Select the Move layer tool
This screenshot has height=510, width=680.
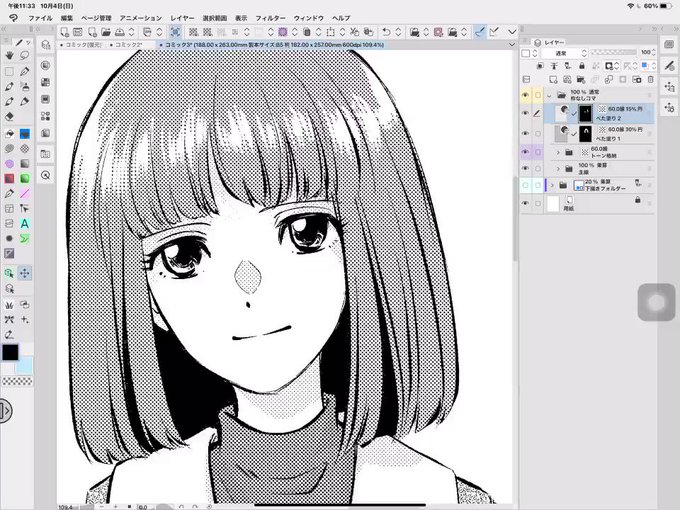(x=25, y=273)
